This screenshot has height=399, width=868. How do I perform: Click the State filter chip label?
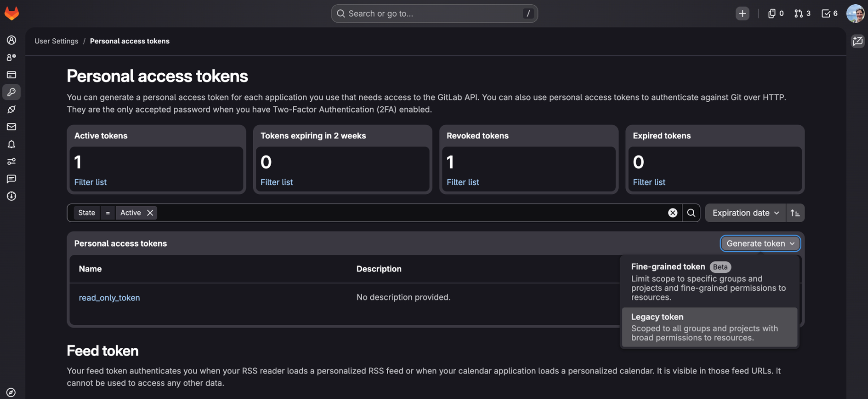[86, 213]
